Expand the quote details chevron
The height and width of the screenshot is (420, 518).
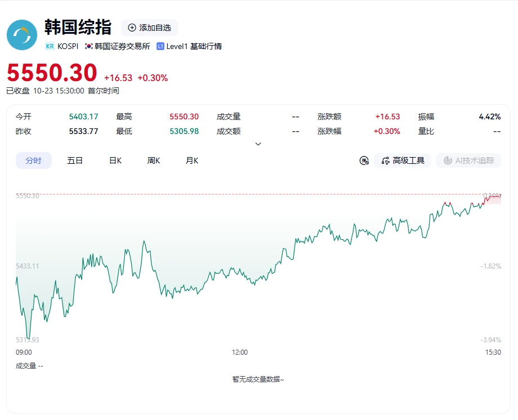pyautogui.click(x=258, y=144)
